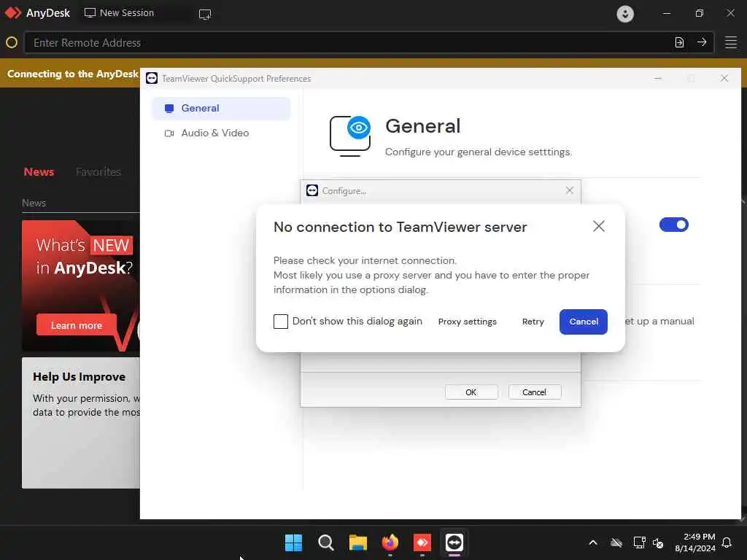Open notifications bell
The image size is (747, 560).
727,542
